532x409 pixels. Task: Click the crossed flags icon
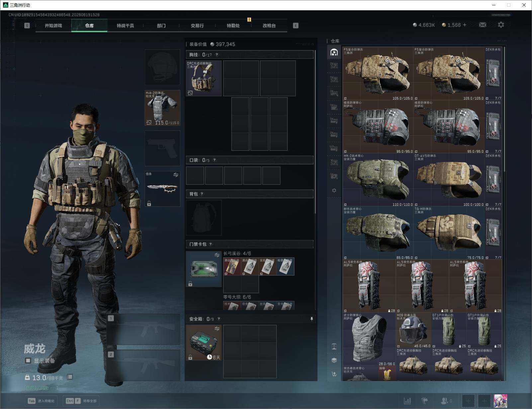(424, 401)
